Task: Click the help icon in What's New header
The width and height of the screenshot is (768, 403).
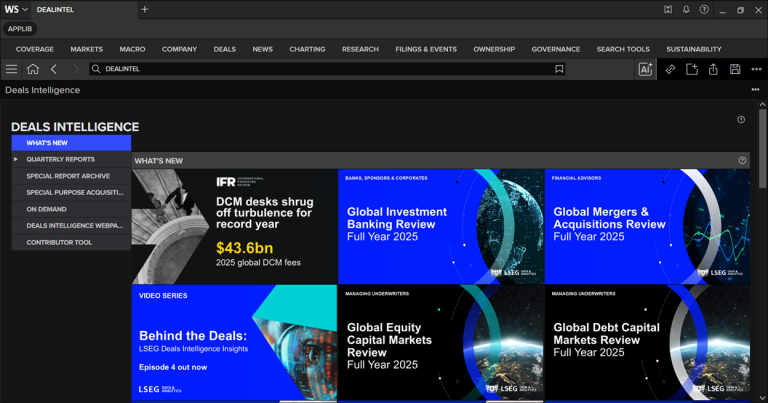Action: pyautogui.click(x=742, y=160)
